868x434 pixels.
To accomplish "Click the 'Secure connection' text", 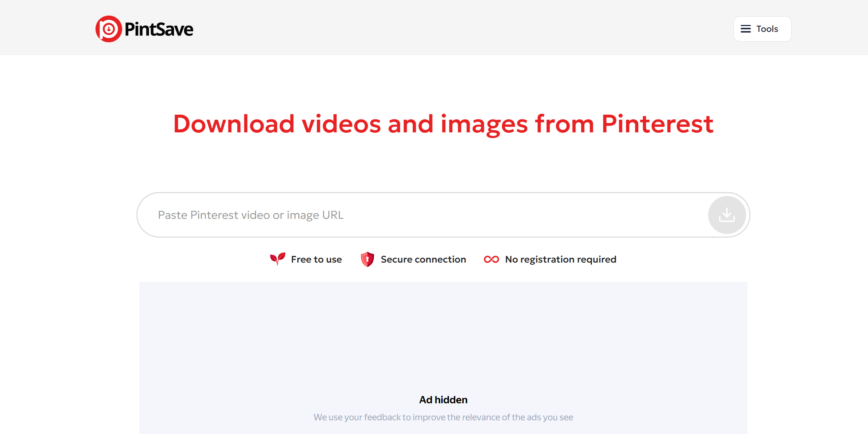I will (424, 259).
